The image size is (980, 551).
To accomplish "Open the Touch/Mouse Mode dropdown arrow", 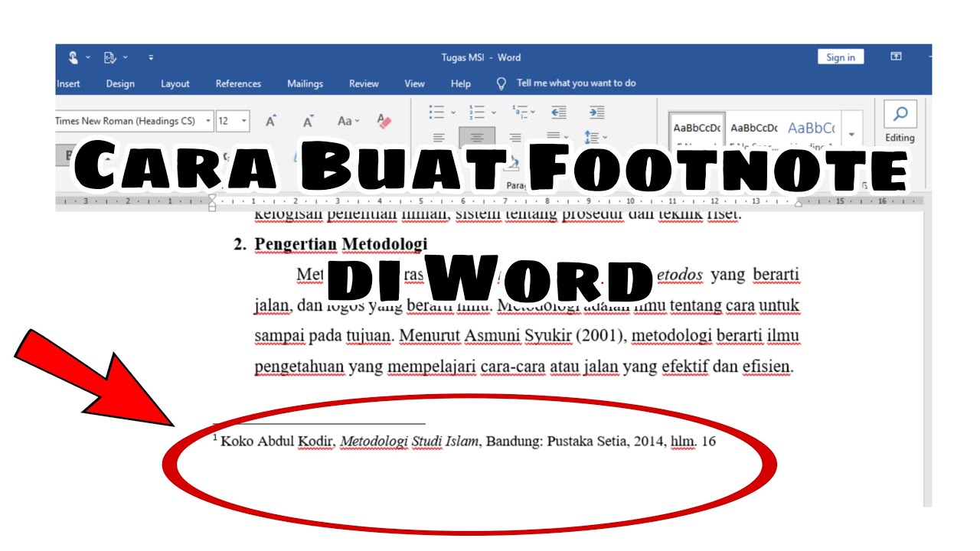I will (x=88, y=57).
